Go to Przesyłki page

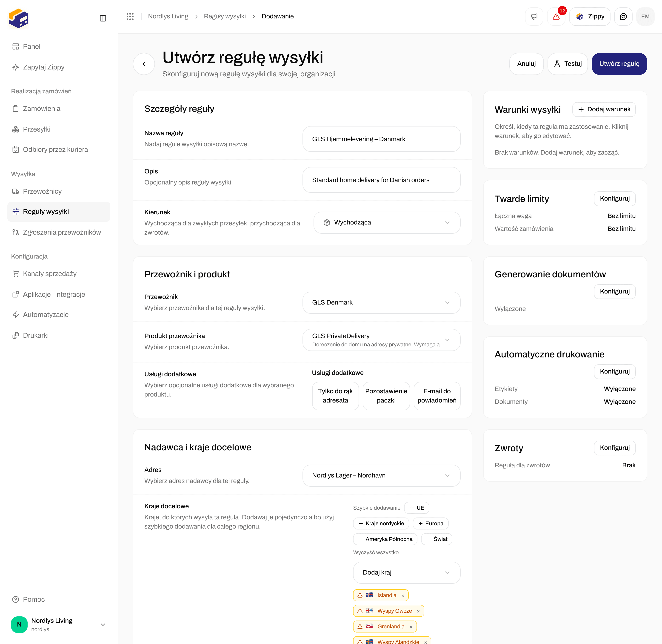click(59, 129)
